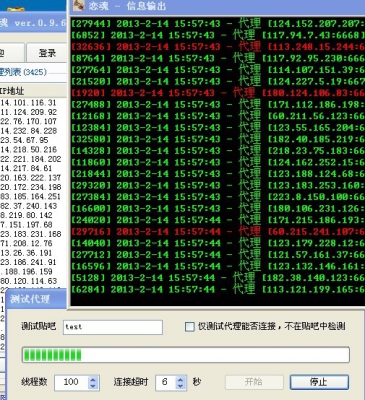Click the 连接超时 value field showing 6
The height and width of the screenshot is (400, 365).
click(x=166, y=382)
